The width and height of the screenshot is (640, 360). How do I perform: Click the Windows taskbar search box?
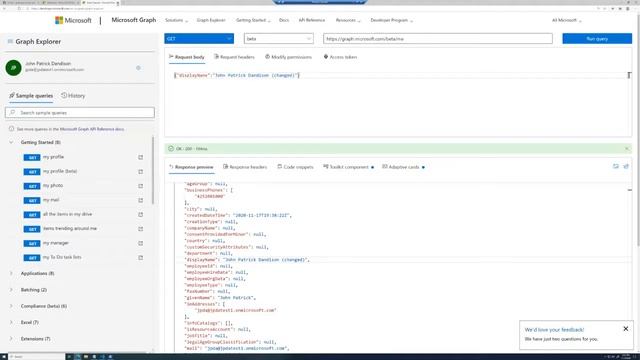click(37, 356)
